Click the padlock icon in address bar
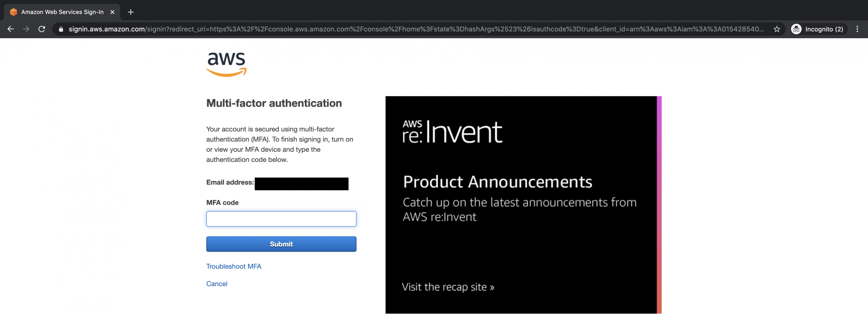Image resolution: width=868 pixels, height=318 pixels. (x=61, y=29)
